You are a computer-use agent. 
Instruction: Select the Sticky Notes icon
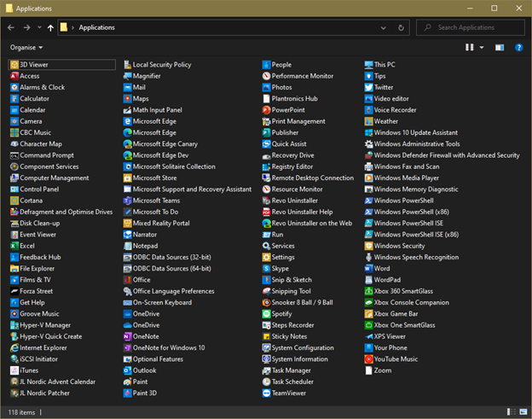[266, 336]
